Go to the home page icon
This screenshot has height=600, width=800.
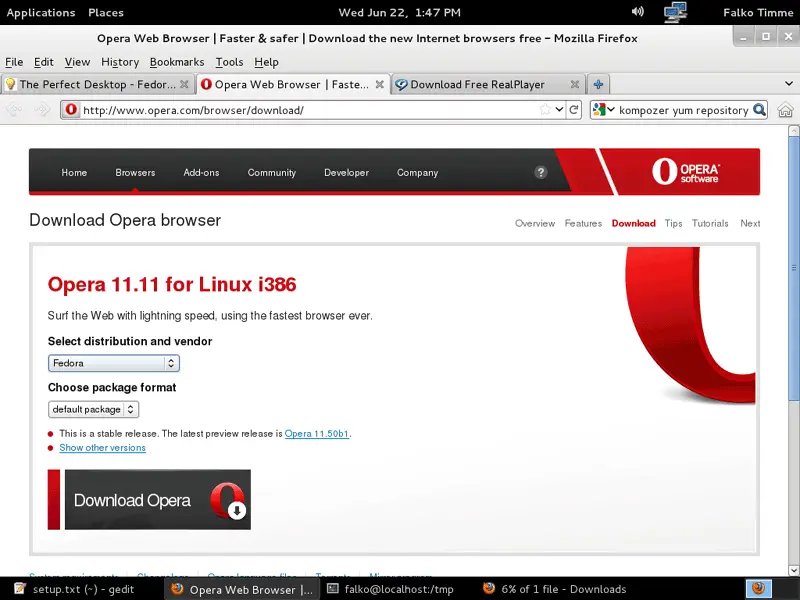tap(786, 110)
